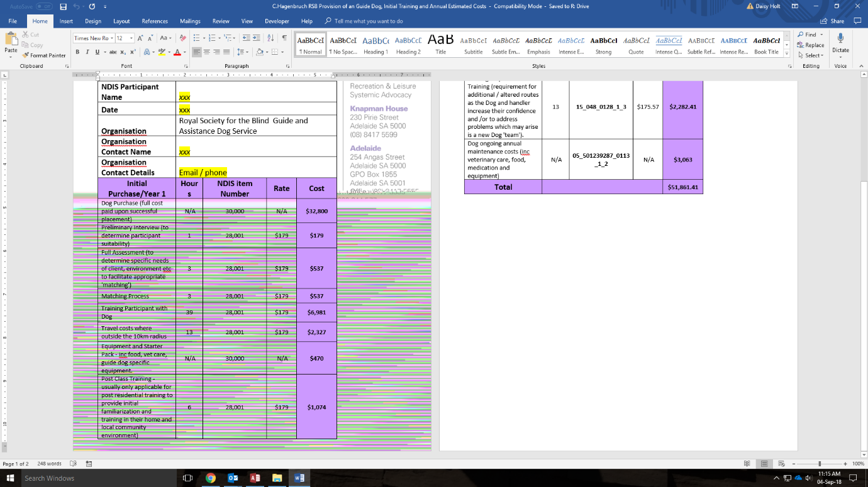868x487 pixels.
Task: Apply the Heading 1 style
Action: tap(376, 44)
